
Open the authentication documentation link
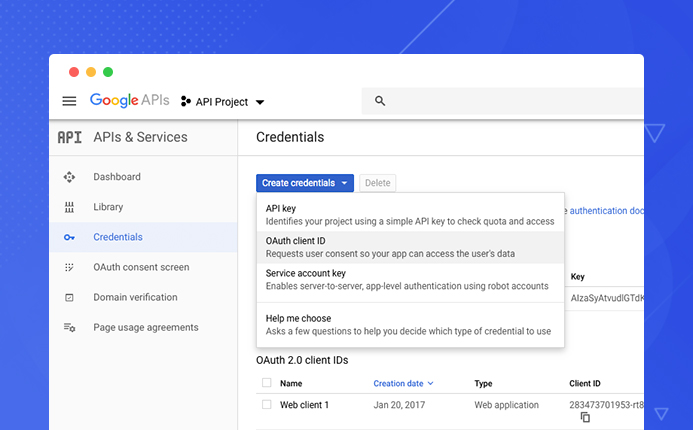[606, 211]
